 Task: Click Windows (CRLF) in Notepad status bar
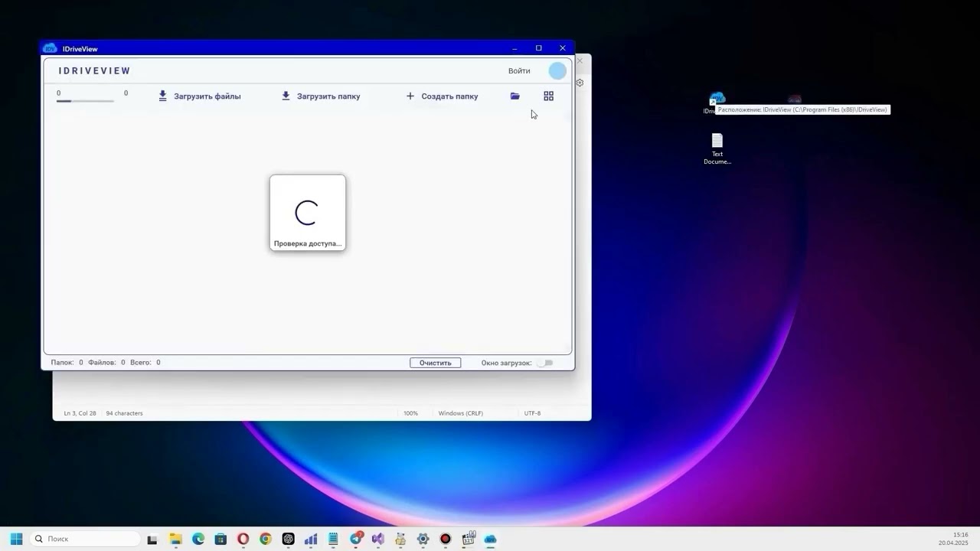coord(460,413)
